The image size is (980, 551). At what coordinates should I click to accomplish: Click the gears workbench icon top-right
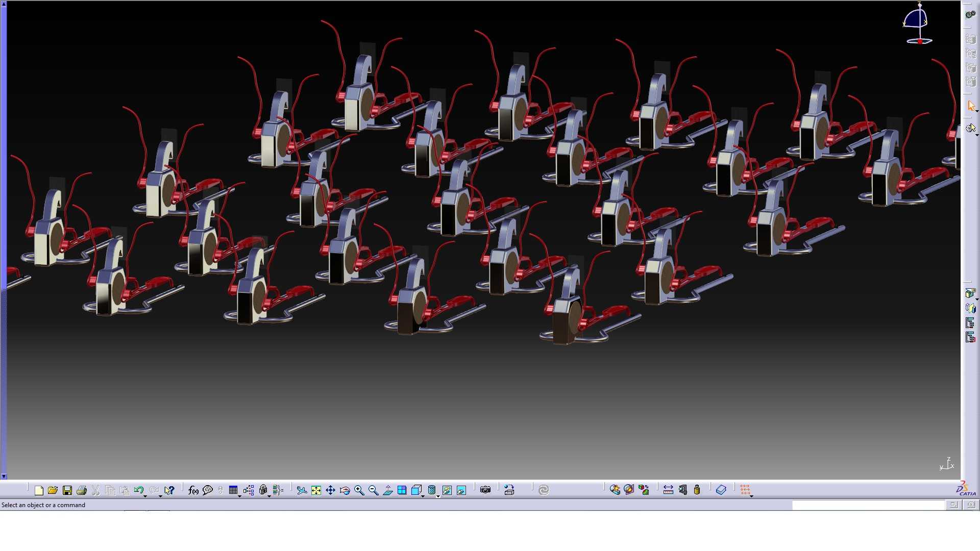coord(970,14)
